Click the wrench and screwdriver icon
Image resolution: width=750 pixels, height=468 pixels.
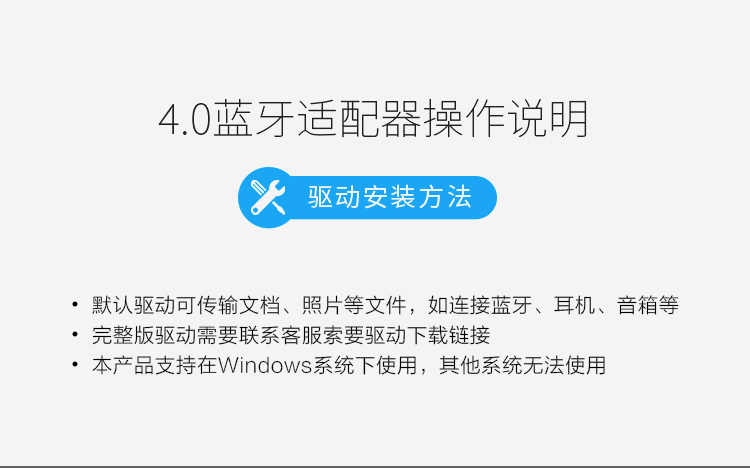268,197
